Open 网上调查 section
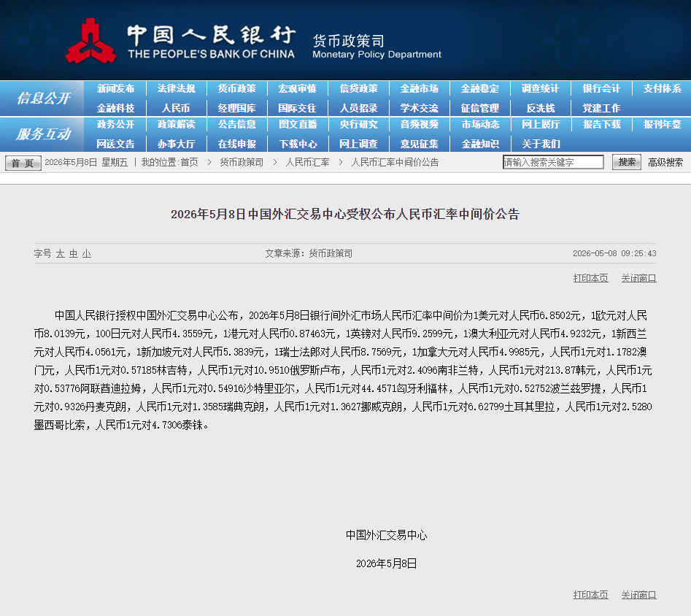Viewport: 691px width, 616px height. tap(359, 144)
